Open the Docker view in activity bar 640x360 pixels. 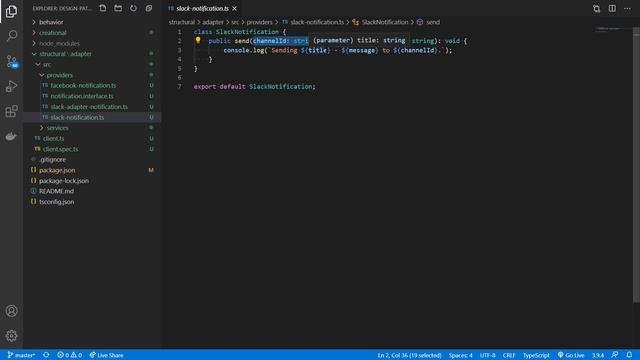pyautogui.click(x=11, y=136)
